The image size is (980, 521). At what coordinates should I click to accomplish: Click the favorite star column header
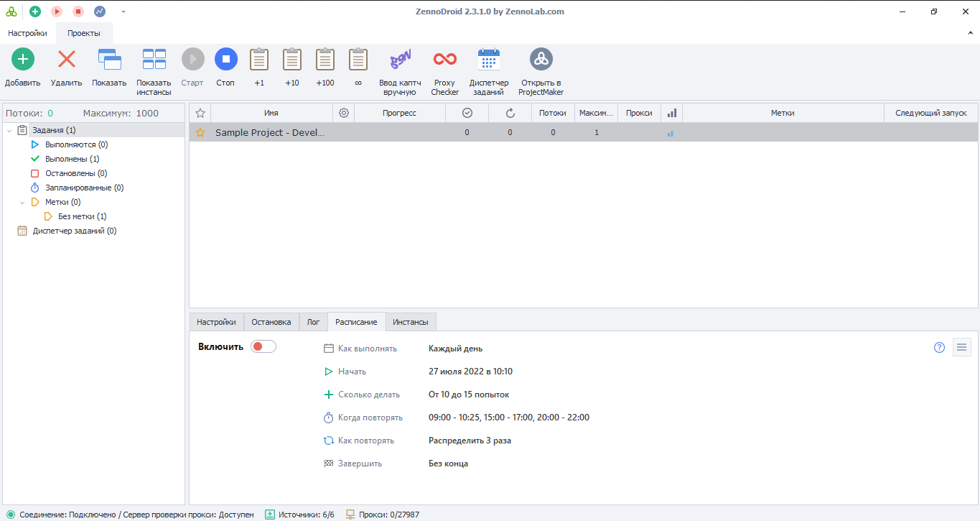[200, 113]
